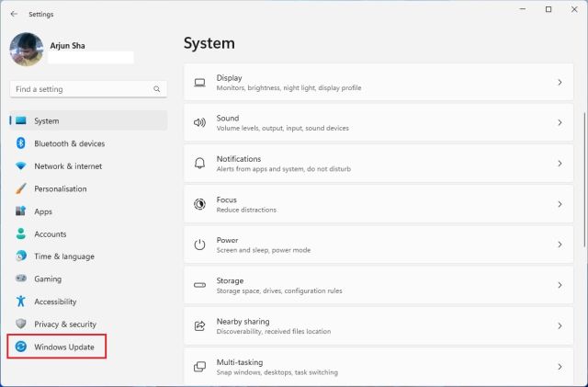Screen dimensions: 588x387
Task: Open Accounts settings page
Action: pyautogui.click(x=88, y=233)
